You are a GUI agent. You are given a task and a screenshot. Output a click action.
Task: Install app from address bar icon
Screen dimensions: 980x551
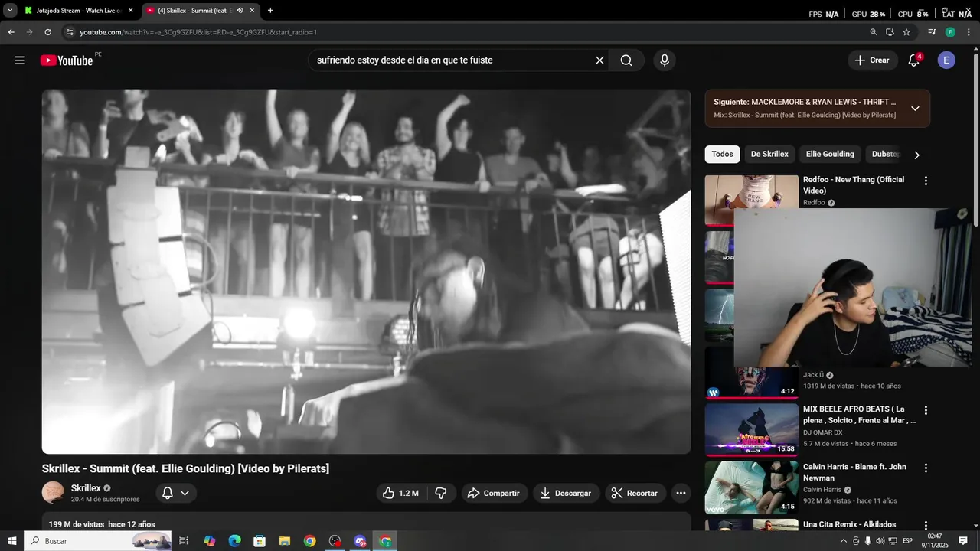coord(890,32)
